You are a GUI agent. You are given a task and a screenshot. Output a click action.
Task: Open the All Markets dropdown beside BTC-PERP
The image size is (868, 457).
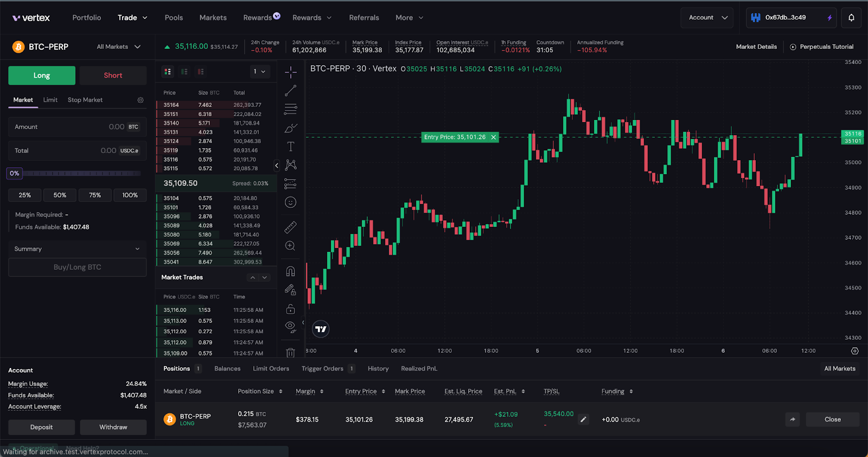point(118,47)
